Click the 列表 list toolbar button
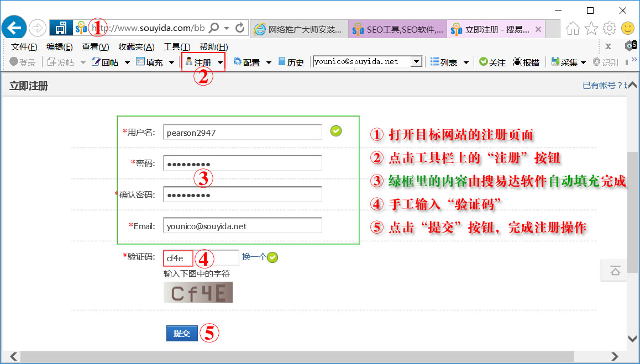The image size is (640, 364). coord(444,62)
